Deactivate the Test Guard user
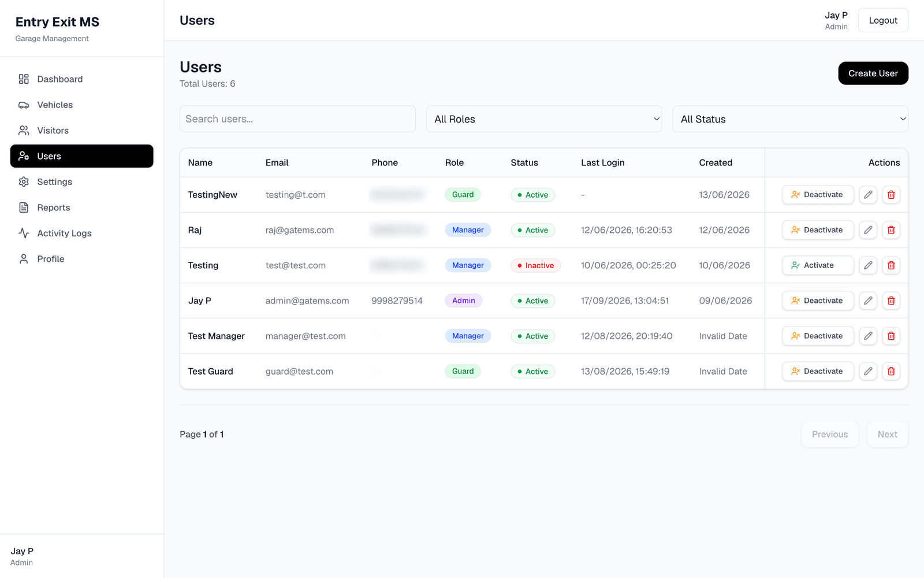Image resolution: width=924 pixels, height=578 pixels. coord(818,371)
